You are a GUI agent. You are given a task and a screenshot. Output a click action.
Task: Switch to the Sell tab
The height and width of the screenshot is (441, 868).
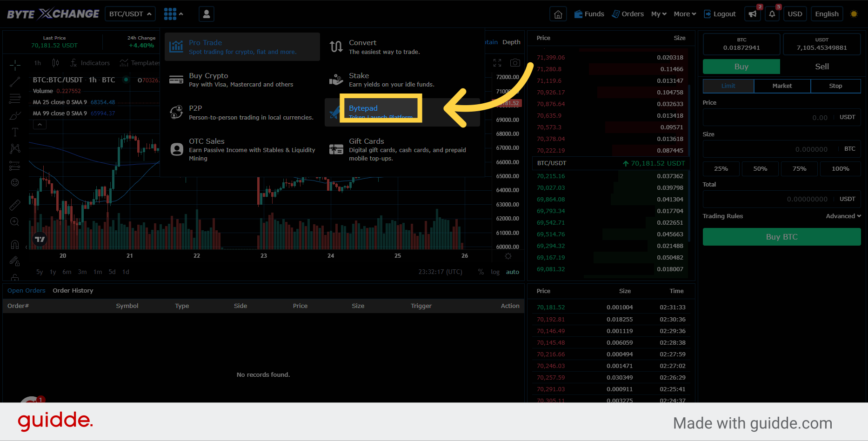coord(822,67)
